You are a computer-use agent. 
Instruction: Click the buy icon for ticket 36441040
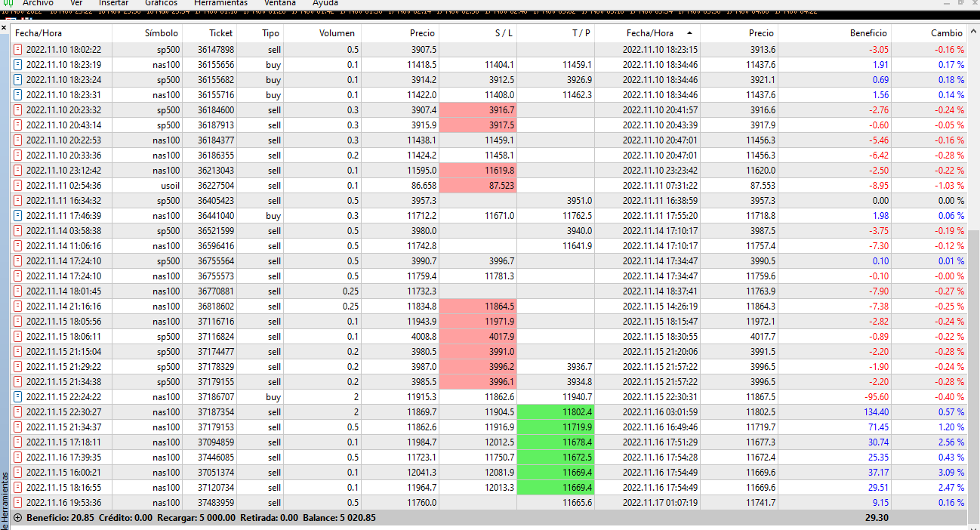[18, 216]
